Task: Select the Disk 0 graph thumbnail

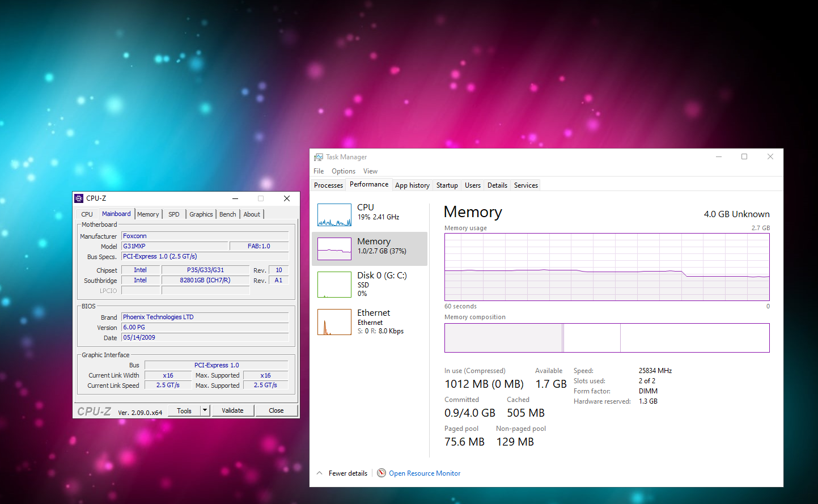Action: coord(334,285)
